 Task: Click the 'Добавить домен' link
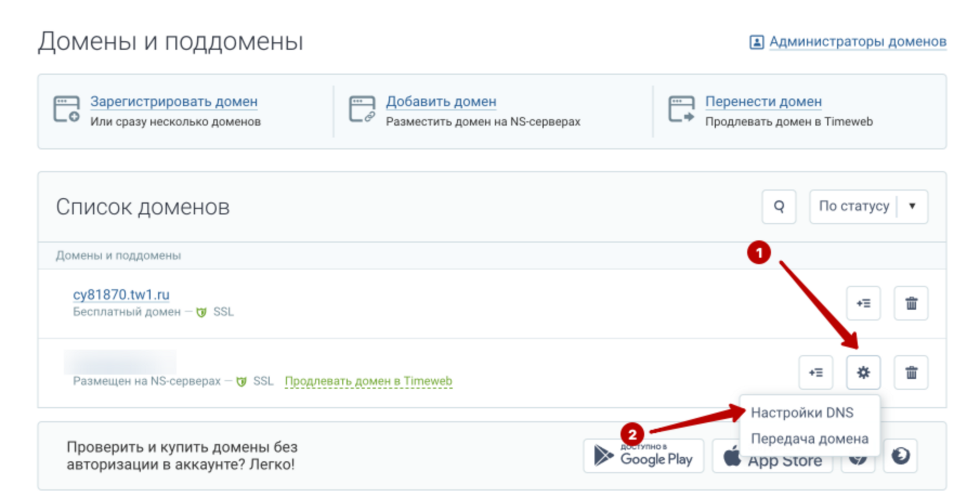coord(441,101)
